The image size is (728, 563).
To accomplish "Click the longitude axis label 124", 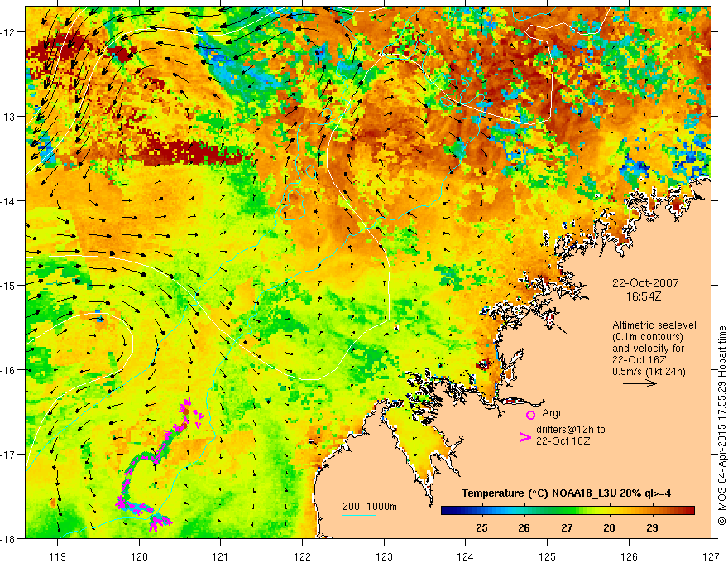I will (466, 556).
